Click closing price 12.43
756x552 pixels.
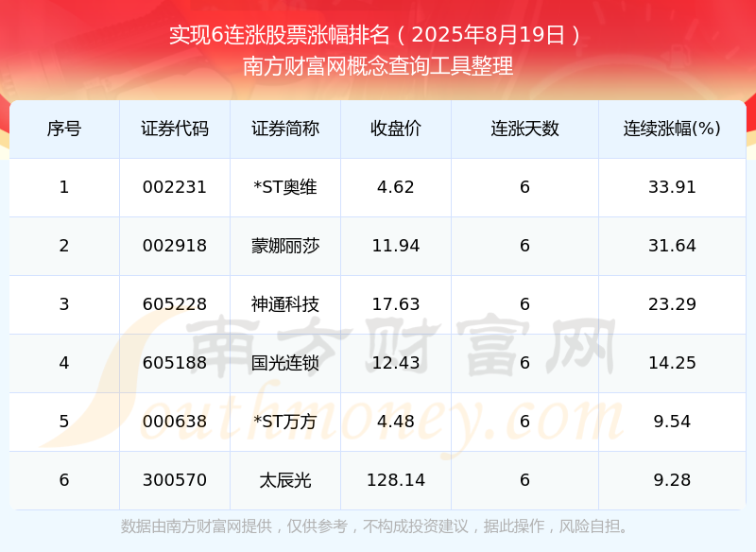(x=396, y=363)
